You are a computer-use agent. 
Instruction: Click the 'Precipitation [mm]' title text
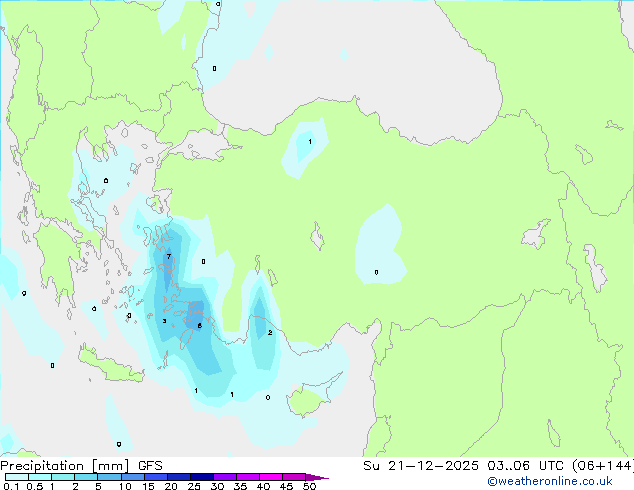click(x=65, y=466)
